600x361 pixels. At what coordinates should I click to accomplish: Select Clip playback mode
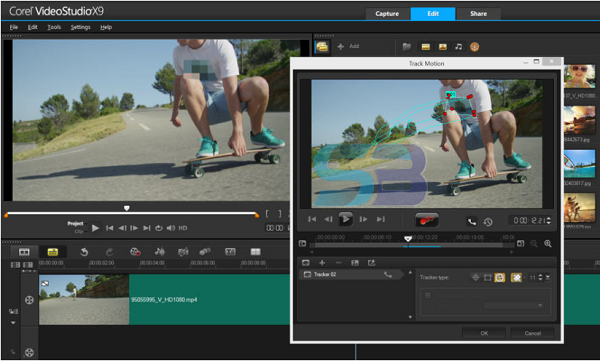tap(79, 231)
